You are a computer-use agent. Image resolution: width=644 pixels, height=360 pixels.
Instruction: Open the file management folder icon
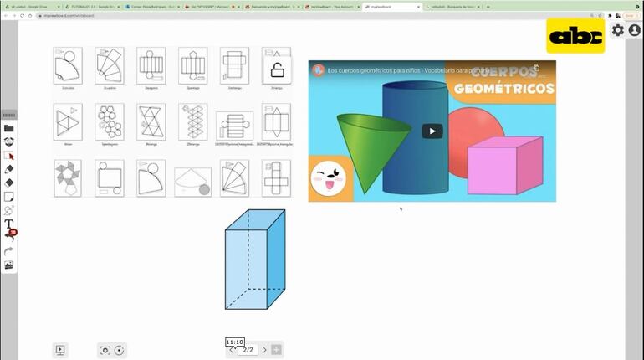click(9, 128)
